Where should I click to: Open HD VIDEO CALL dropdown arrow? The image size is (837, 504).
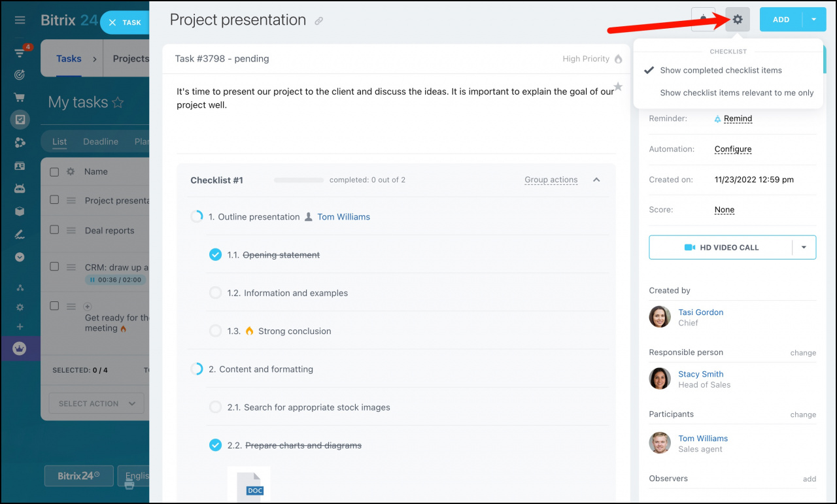point(804,248)
